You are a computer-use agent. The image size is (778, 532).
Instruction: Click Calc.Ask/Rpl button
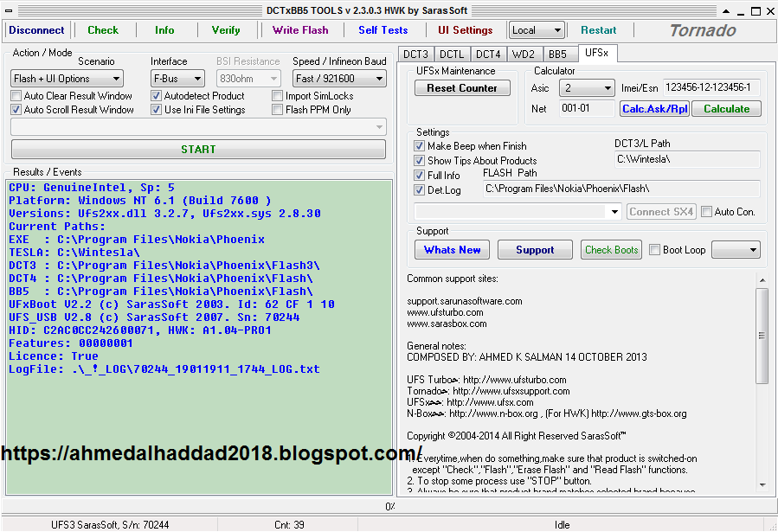[655, 109]
